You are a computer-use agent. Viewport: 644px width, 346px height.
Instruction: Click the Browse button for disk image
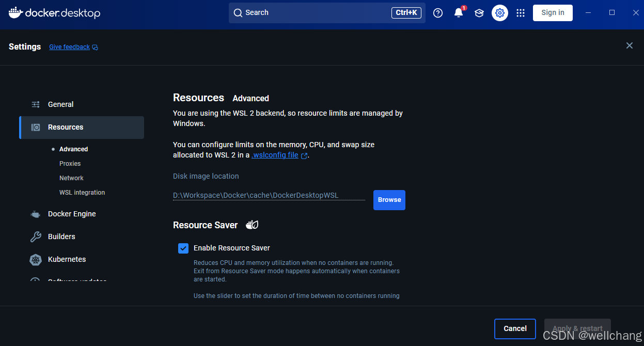(x=389, y=200)
